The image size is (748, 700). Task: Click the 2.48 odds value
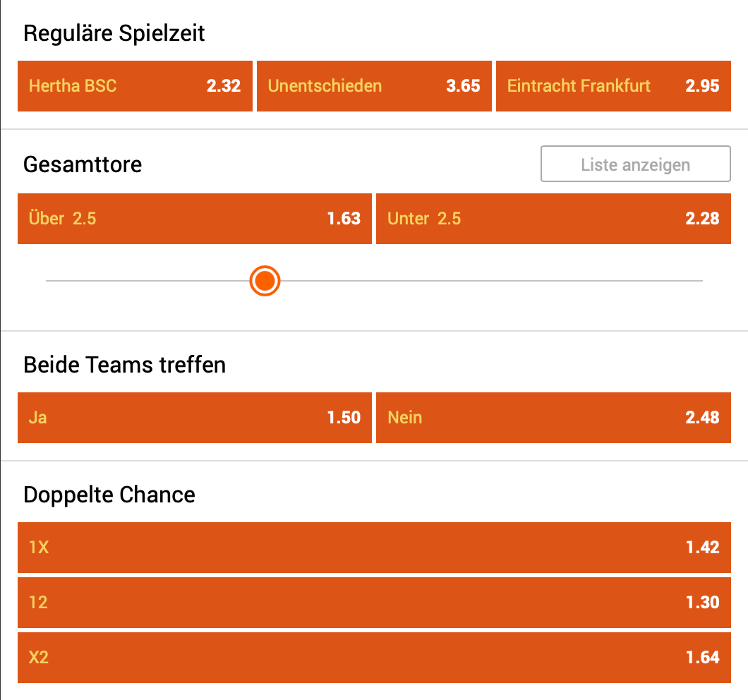coord(702,418)
